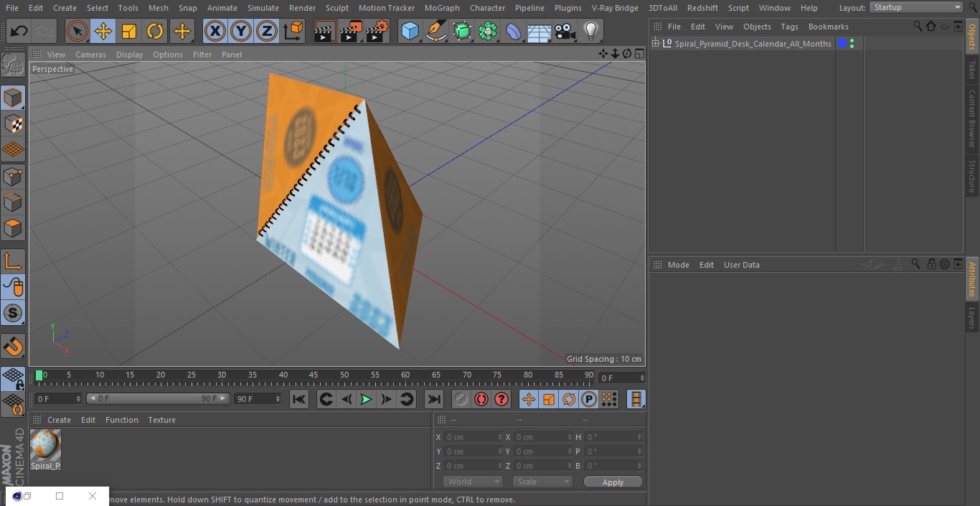
Task: Toggle the viewport layout maximize icon
Action: tap(639, 54)
